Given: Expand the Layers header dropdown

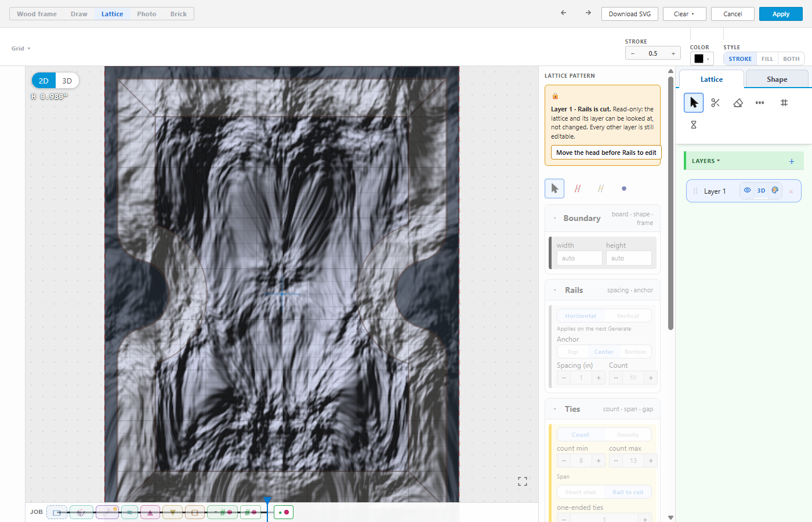Looking at the screenshot, I should point(706,161).
